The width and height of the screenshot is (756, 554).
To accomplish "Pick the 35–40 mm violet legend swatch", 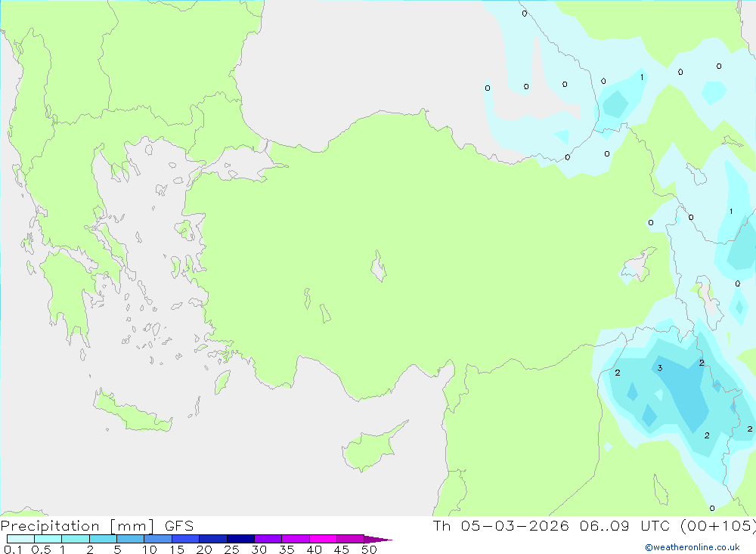I will (x=296, y=539).
